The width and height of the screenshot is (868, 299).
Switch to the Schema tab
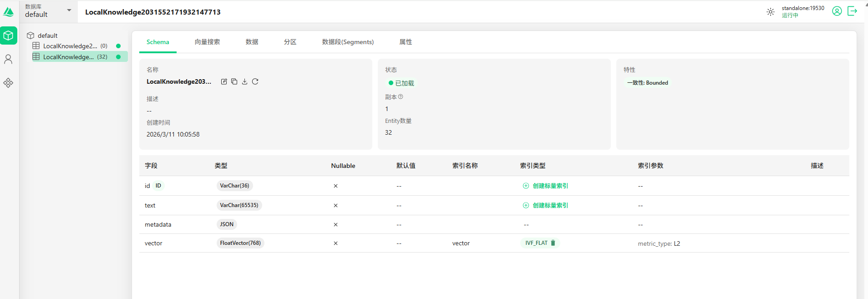point(158,42)
